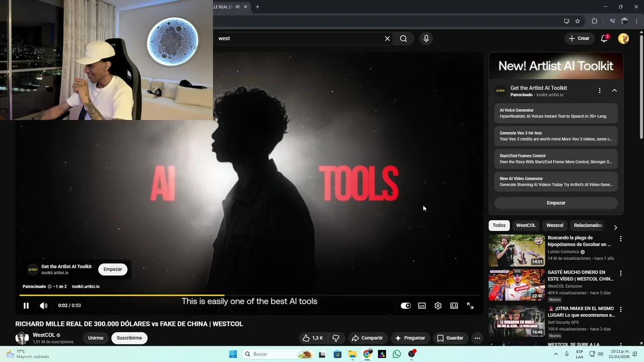Pause the video with the pause button
The height and width of the screenshot is (362, 644).
click(x=26, y=306)
